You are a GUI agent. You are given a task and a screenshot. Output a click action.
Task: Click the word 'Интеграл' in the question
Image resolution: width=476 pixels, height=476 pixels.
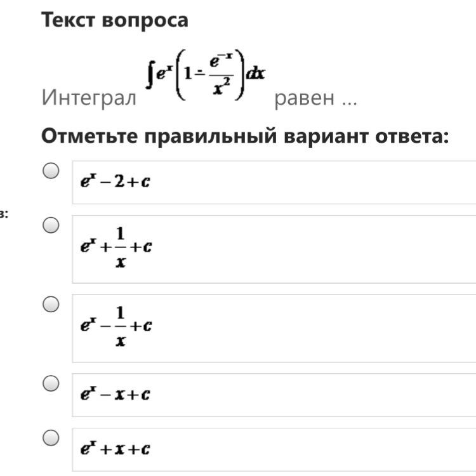(89, 98)
